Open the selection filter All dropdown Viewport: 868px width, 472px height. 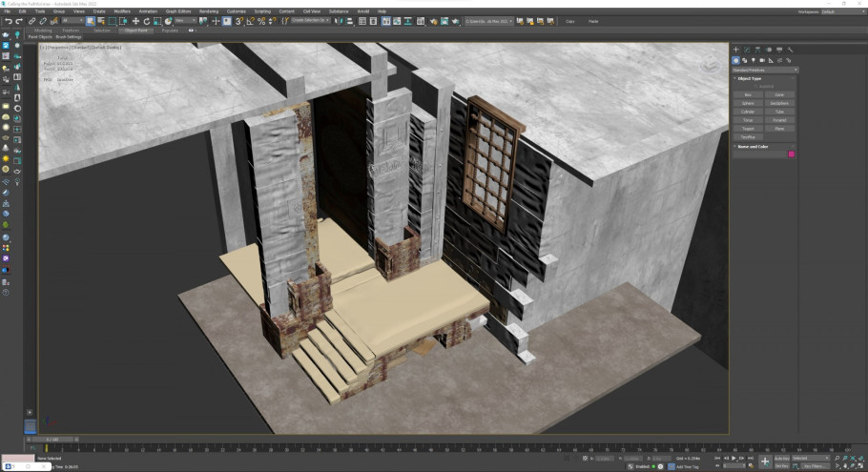pos(72,21)
